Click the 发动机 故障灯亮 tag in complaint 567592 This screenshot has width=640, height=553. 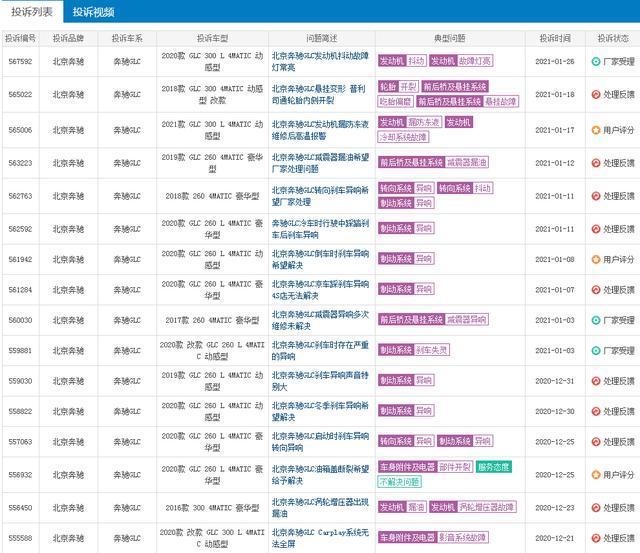[461, 61]
